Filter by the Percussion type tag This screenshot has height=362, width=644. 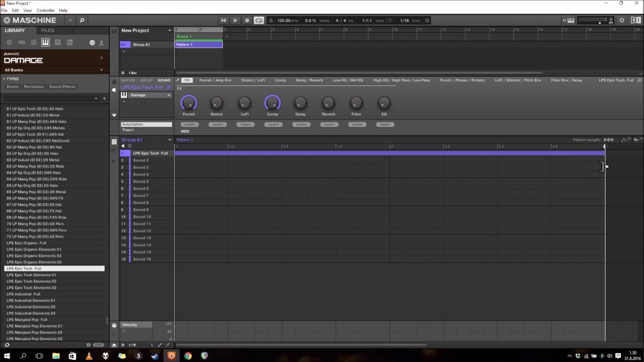point(34,86)
